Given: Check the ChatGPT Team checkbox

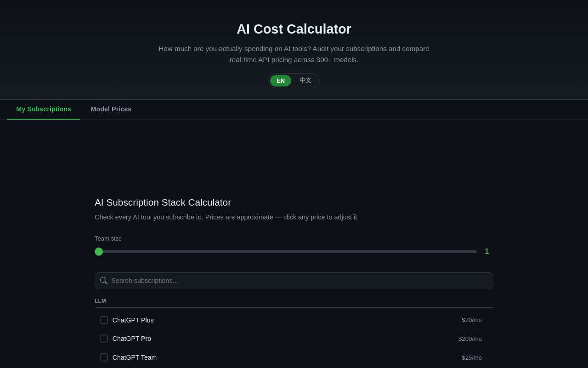Looking at the screenshot, I should point(104,357).
